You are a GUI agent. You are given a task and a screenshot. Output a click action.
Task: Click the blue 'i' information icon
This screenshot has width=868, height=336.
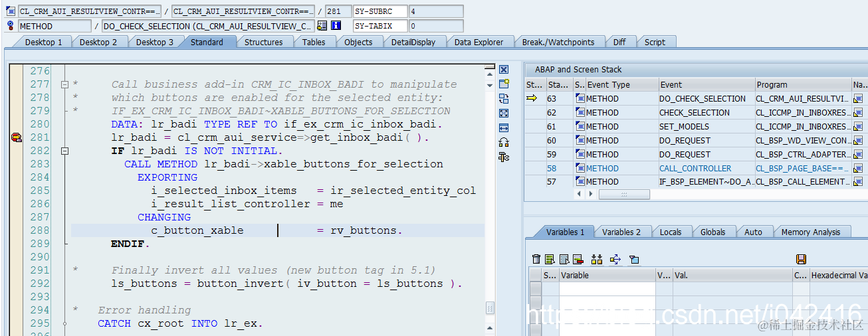point(336,26)
